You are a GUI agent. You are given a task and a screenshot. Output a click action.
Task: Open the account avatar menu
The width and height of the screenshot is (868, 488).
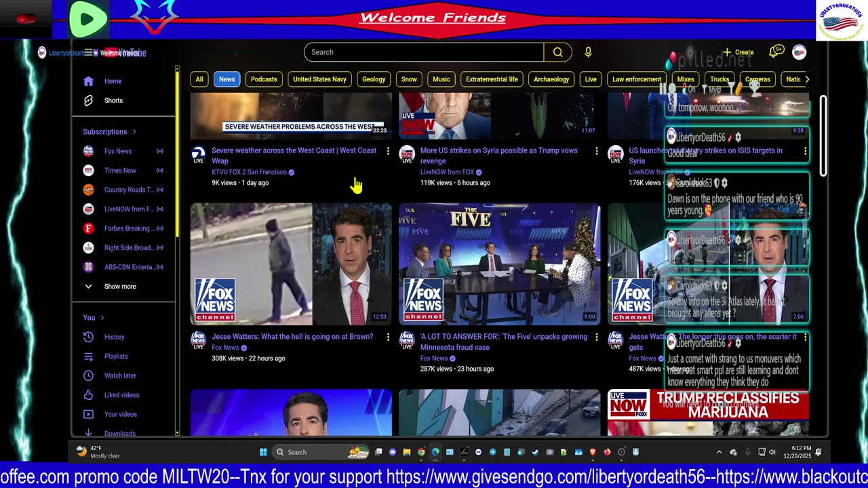[x=800, y=52]
